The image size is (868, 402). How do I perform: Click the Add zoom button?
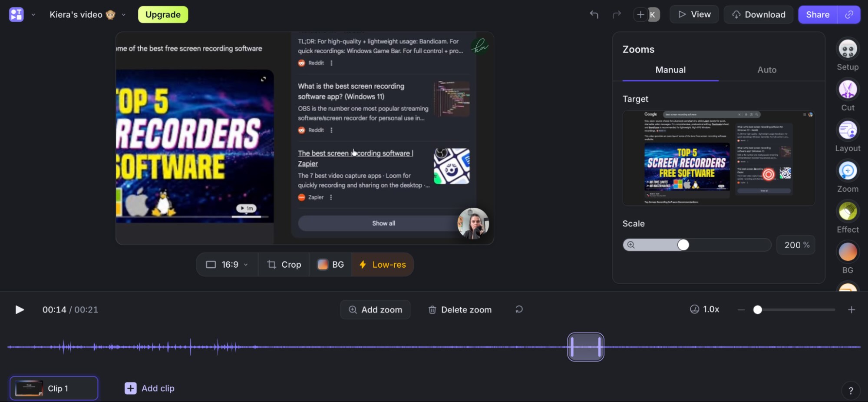[x=375, y=309]
